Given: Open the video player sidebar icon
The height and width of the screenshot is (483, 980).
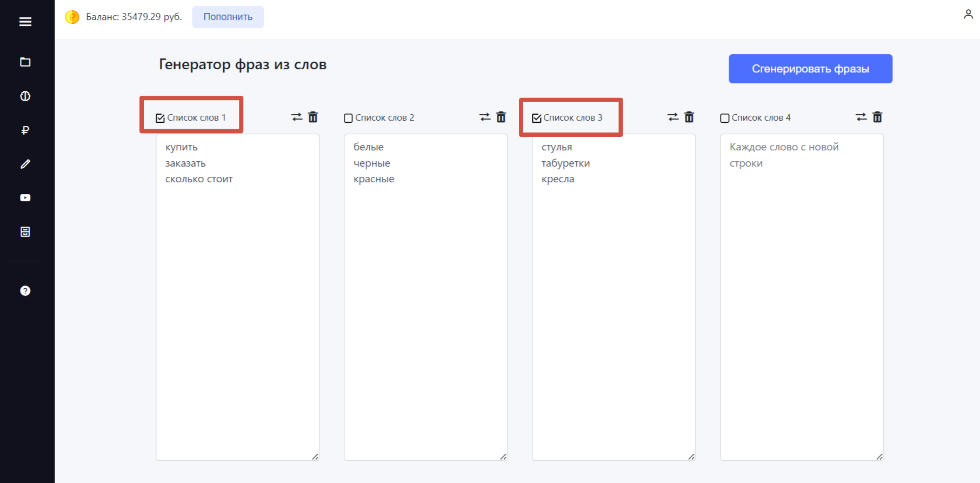Looking at the screenshot, I should click(25, 198).
